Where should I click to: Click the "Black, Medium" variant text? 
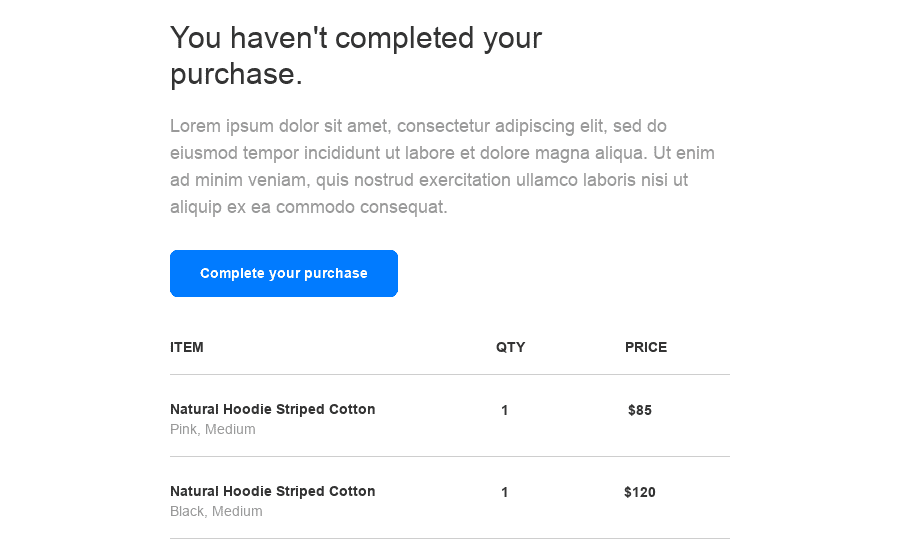(216, 512)
